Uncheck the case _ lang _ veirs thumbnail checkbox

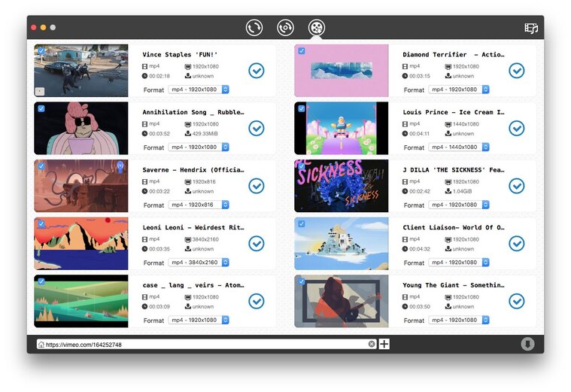click(x=41, y=281)
